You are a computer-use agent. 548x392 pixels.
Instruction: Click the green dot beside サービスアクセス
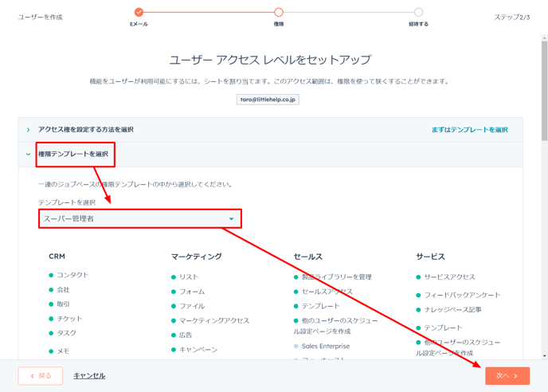click(x=418, y=277)
